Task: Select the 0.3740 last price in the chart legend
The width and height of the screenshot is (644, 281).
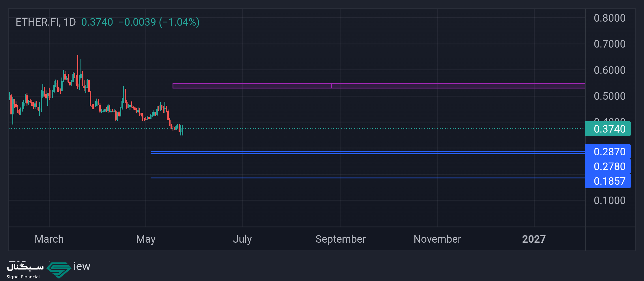Action: click(x=97, y=22)
